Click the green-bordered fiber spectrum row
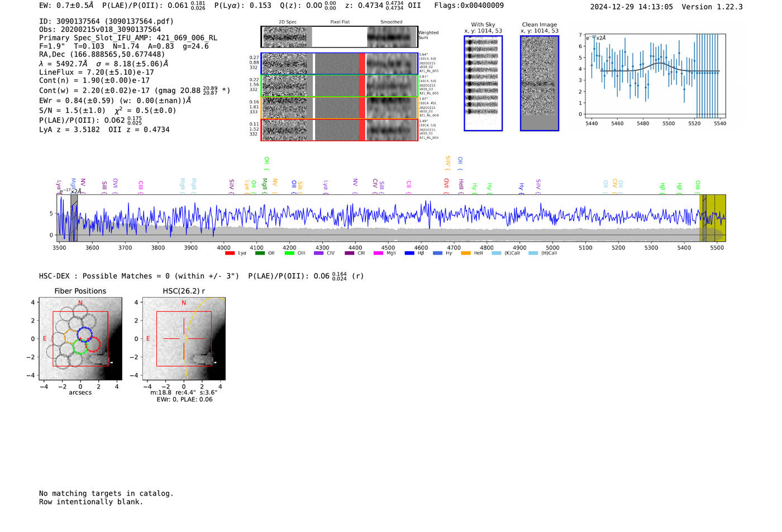Screen dimensions: 782x532 click(x=339, y=86)
